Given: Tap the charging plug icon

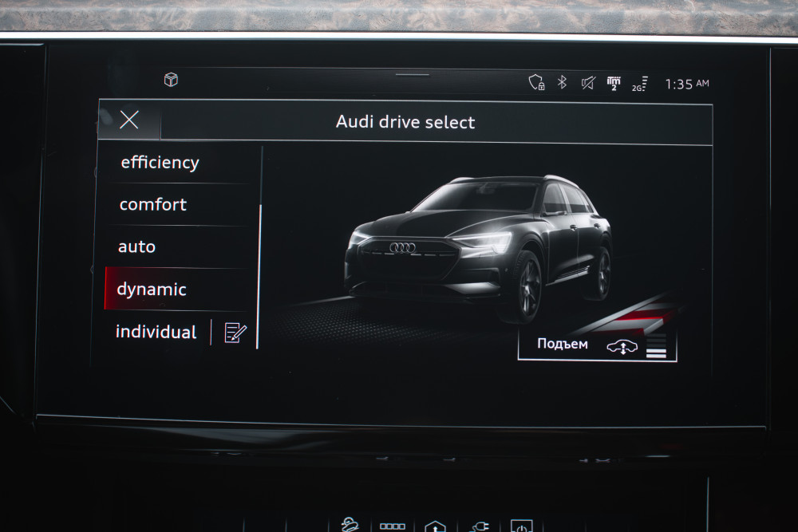Looking at the screenshot, I should point(480,527).
